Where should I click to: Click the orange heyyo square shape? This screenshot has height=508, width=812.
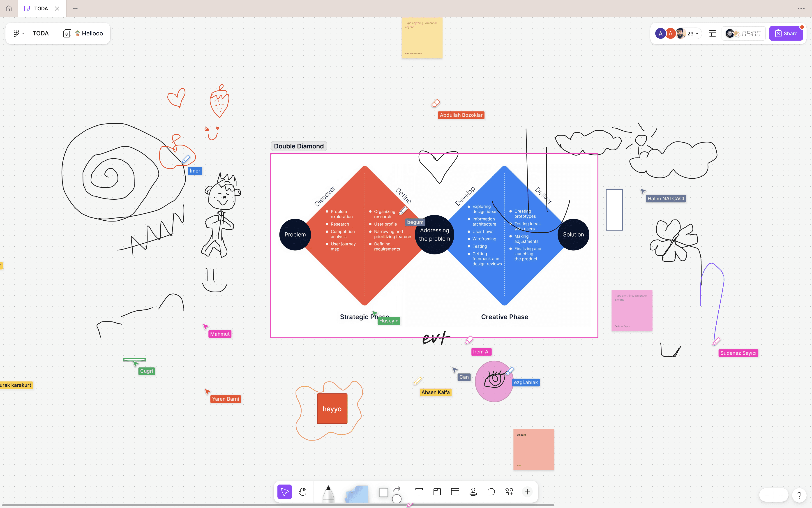[332, 409]
